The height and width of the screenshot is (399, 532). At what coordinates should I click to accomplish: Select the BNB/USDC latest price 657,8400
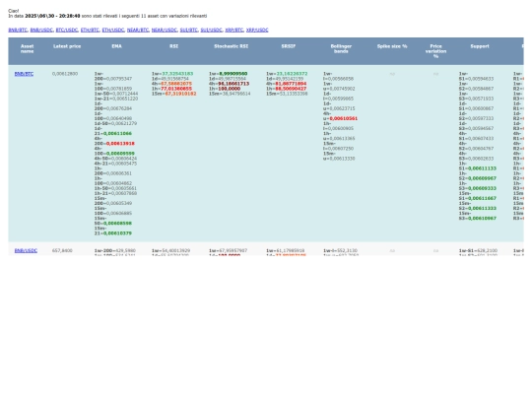point(62,251)
